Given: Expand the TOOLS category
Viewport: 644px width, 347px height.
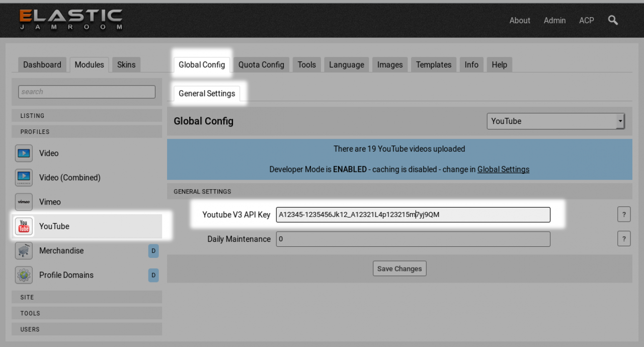Looking at the screenshot, I should point(87,313).
